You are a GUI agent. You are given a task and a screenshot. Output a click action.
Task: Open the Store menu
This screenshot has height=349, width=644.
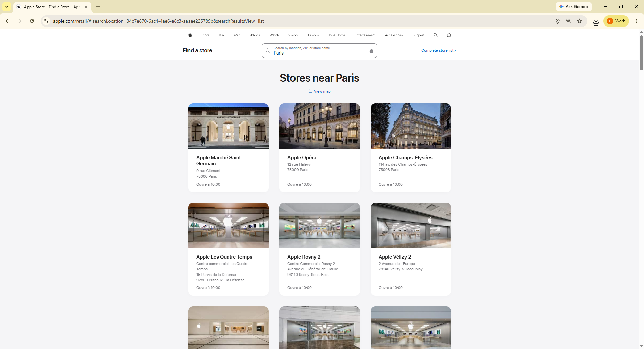(205, 35)
